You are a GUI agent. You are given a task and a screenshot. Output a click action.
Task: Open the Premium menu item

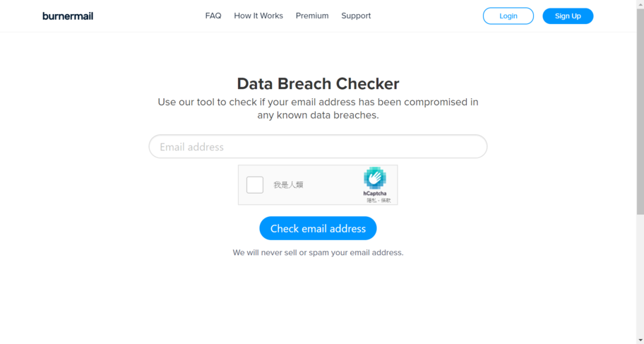[312, 16]
